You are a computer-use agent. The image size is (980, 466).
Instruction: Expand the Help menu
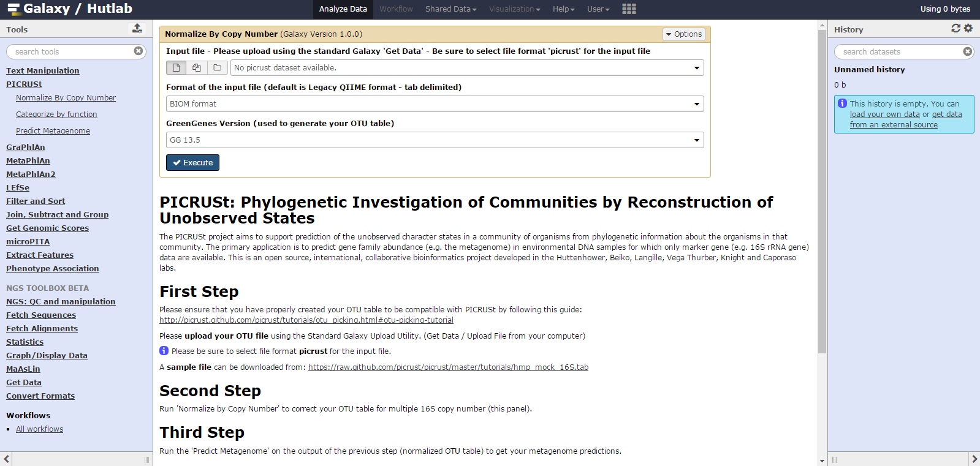pyautogui.click(x=563, y=9)
